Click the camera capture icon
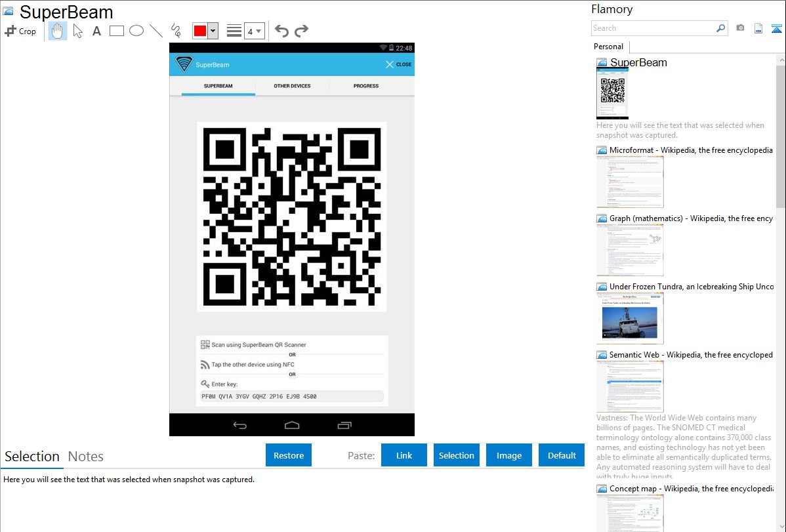The height and width of the screenshot is (532, 786). (x=740, y=28)
